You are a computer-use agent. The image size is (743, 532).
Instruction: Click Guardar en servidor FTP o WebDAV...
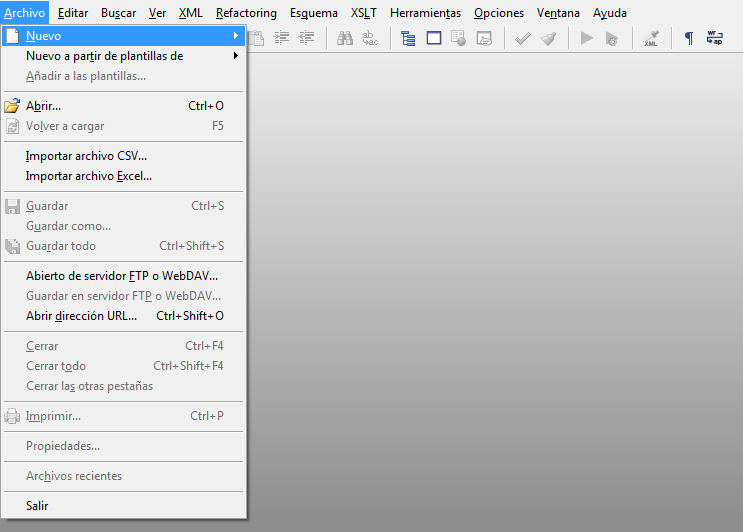(x=123, y=296)
